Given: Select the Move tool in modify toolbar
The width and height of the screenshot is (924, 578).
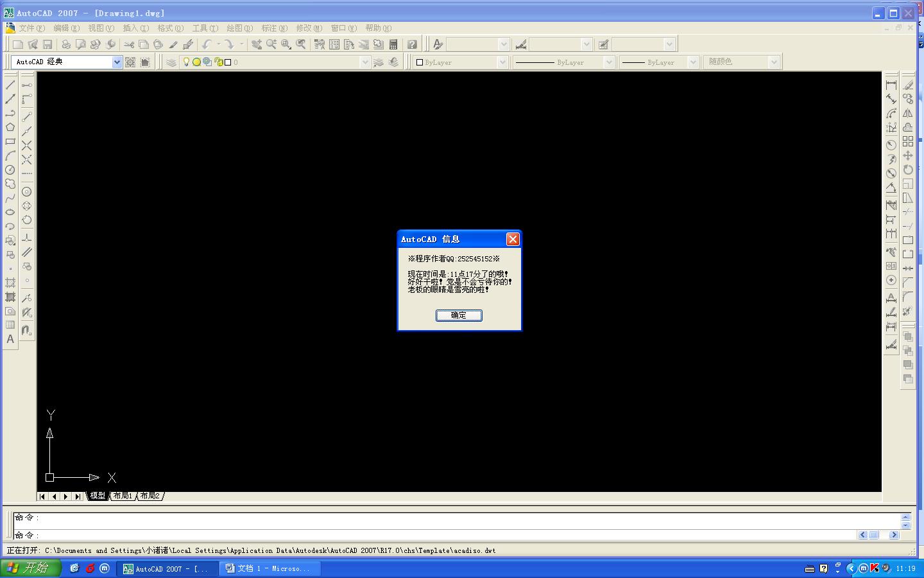Looking at the screenshot, I should (908, 155).
